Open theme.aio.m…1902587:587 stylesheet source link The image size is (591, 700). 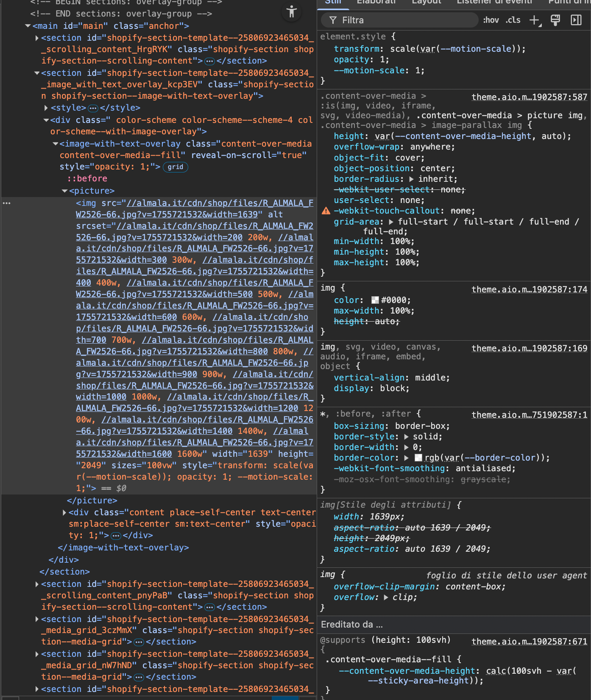pos(529,97)
